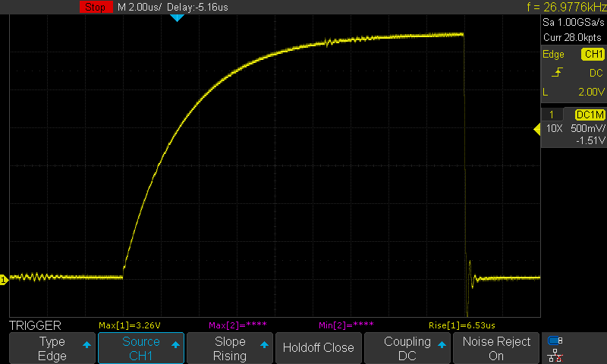The image size is (607, 364).
Task: Click the rising edge slope icon
Action: pos(559,73)
